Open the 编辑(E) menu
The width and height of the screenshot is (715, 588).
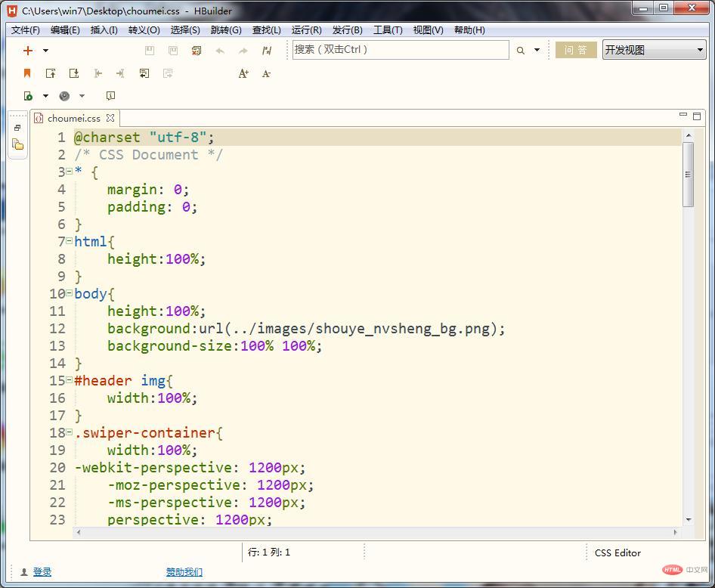[x=65, y=30]
